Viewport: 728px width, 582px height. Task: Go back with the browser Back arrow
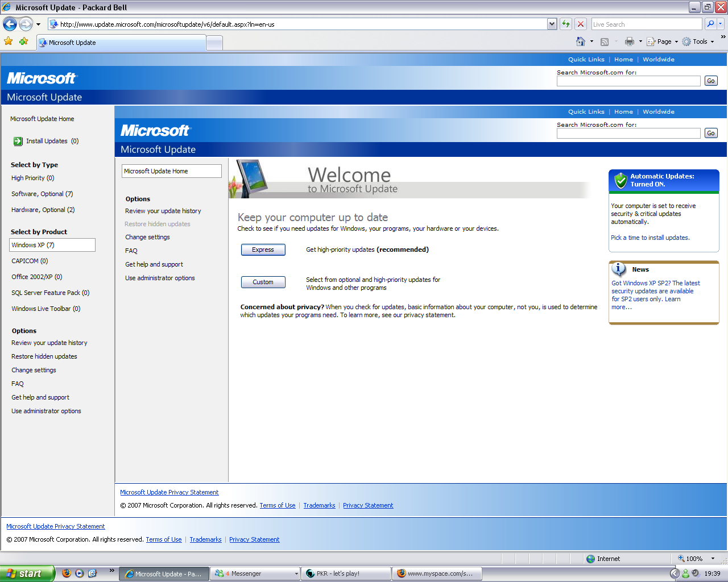pos(10,24)
